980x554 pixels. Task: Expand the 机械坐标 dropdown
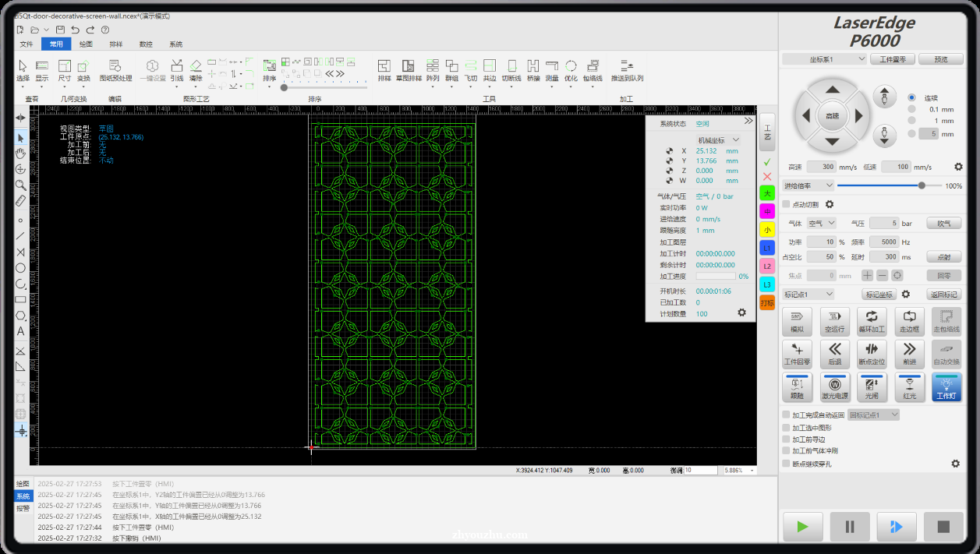tap(718, 139)
